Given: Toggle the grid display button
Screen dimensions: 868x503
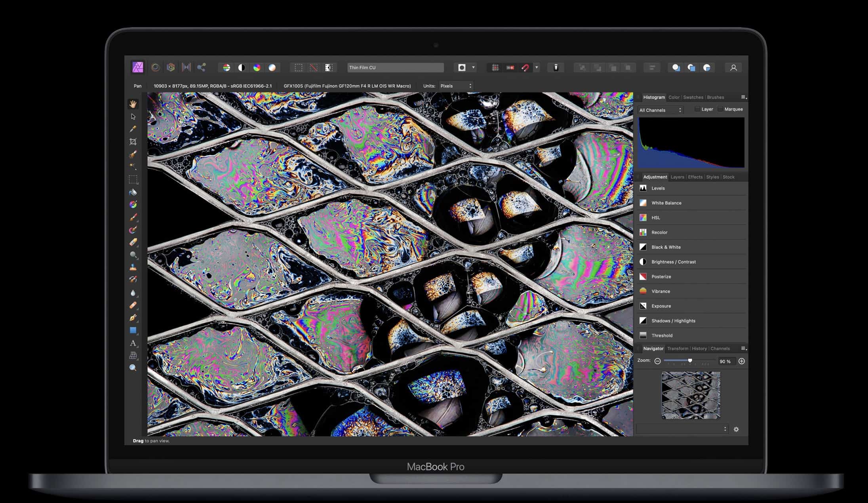Looking at the screenshot, I should click(495, 68).
